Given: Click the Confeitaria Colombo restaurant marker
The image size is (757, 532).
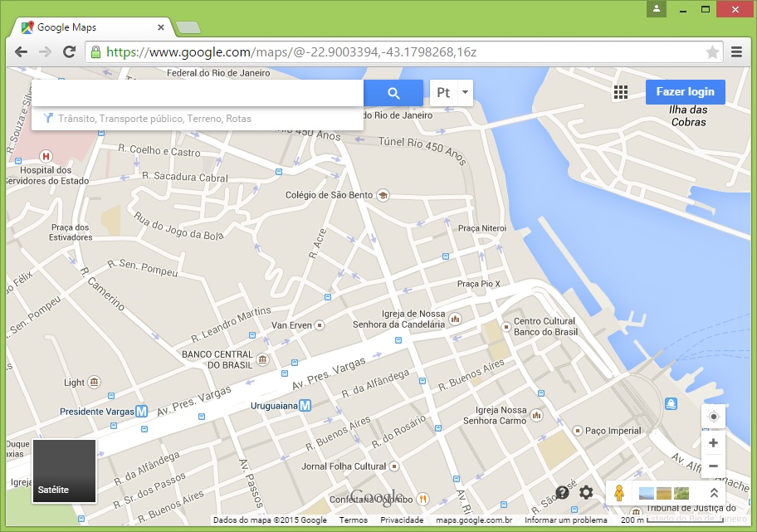Looking at the screenshot, I should pos(423,499).
